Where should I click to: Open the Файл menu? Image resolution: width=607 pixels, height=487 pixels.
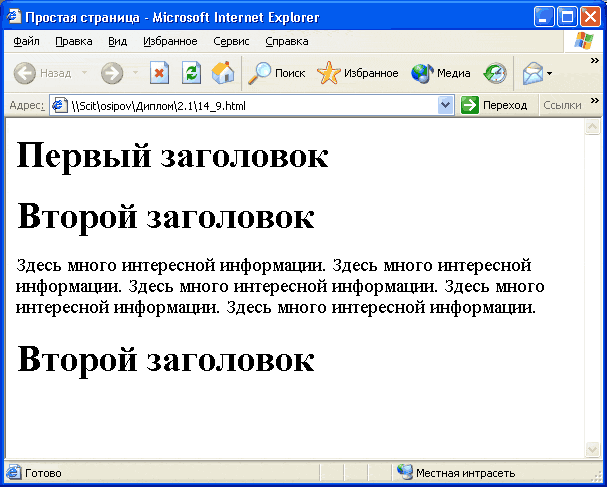click(26, 41)
